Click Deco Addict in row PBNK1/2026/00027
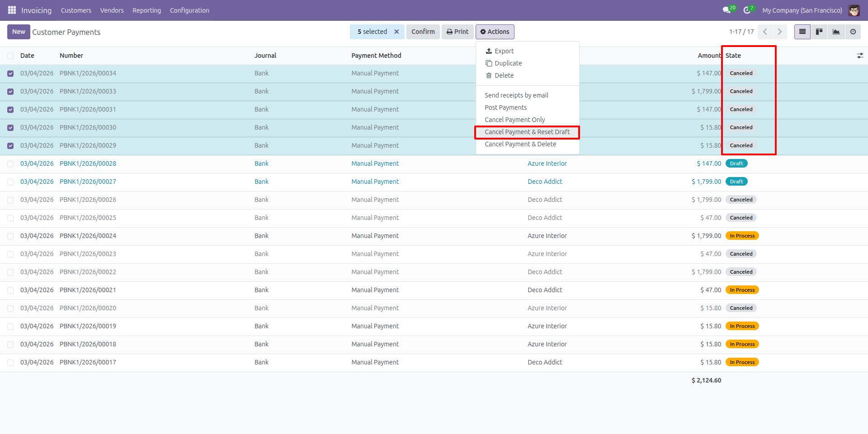This screenshot has height=434, width=868. [x=545, y=182]
